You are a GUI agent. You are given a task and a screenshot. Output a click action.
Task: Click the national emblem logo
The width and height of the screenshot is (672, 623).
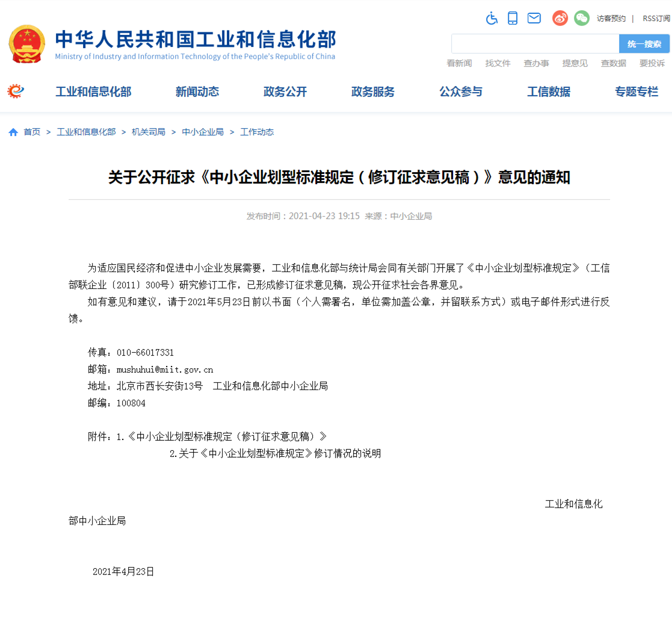[27, 44]
